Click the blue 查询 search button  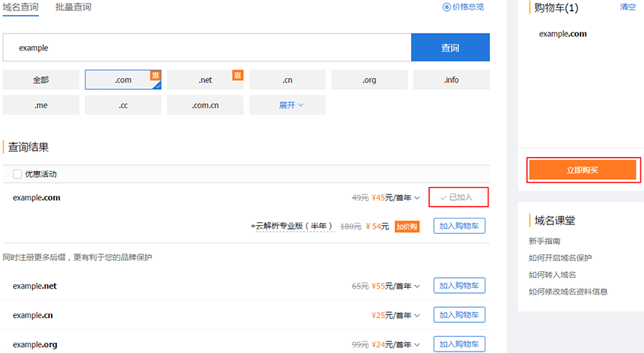[x=450, y=48]
